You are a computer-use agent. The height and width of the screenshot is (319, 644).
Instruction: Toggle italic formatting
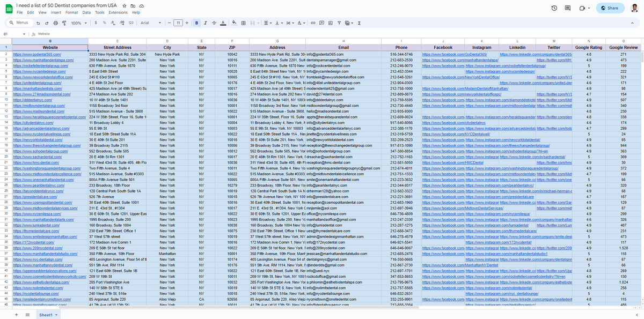[x=206, y=23]
